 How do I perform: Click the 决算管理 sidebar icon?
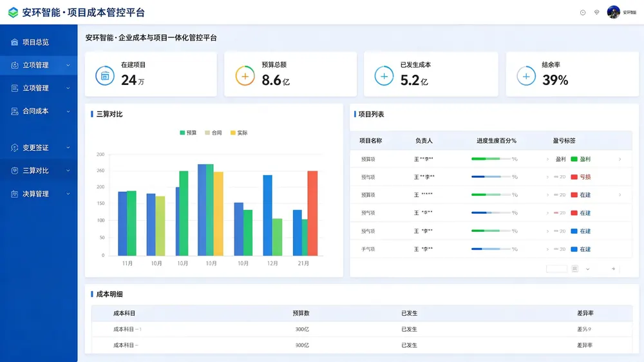coord(14,194)
